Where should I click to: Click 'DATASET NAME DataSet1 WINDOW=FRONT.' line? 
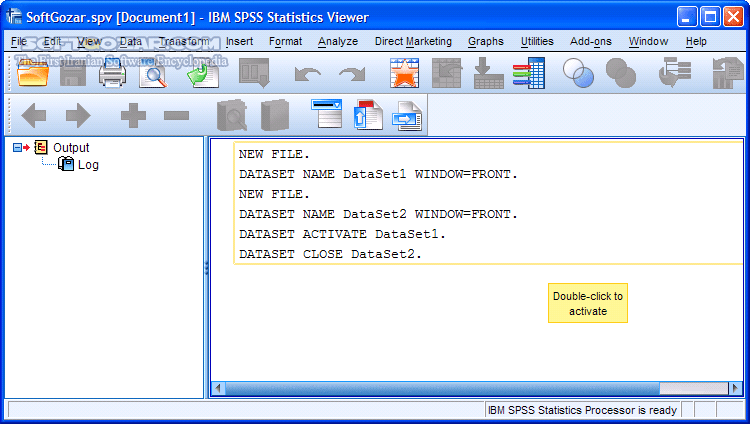[378, 175]
